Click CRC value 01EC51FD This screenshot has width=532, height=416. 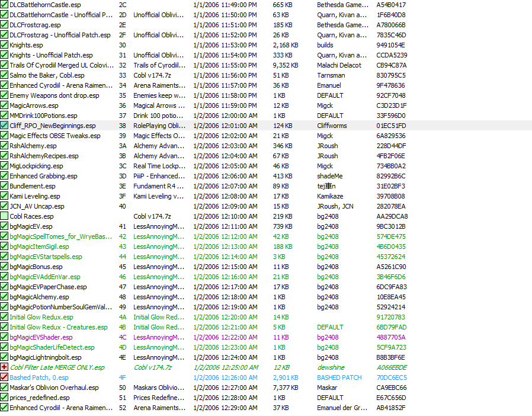click(x=391, y=126)
